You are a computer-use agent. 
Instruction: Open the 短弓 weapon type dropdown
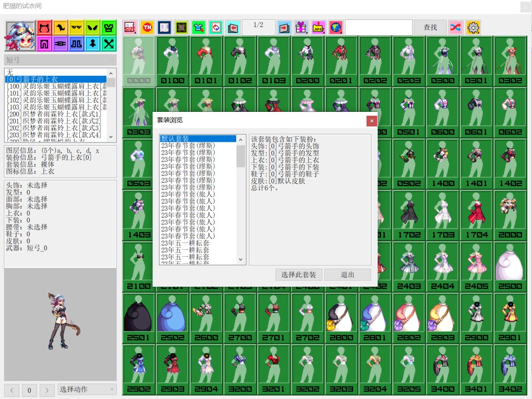pos(60,60)
